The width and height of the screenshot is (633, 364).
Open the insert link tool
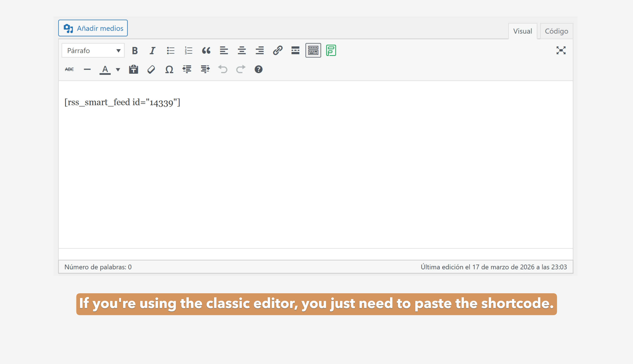coord(278,51)
